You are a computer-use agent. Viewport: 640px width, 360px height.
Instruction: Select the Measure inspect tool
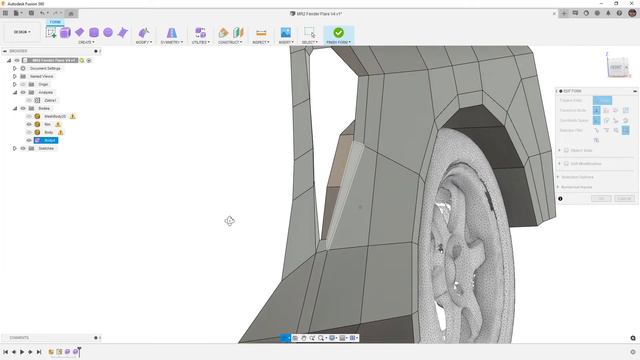pyautogui.click(x=261, y=33)
